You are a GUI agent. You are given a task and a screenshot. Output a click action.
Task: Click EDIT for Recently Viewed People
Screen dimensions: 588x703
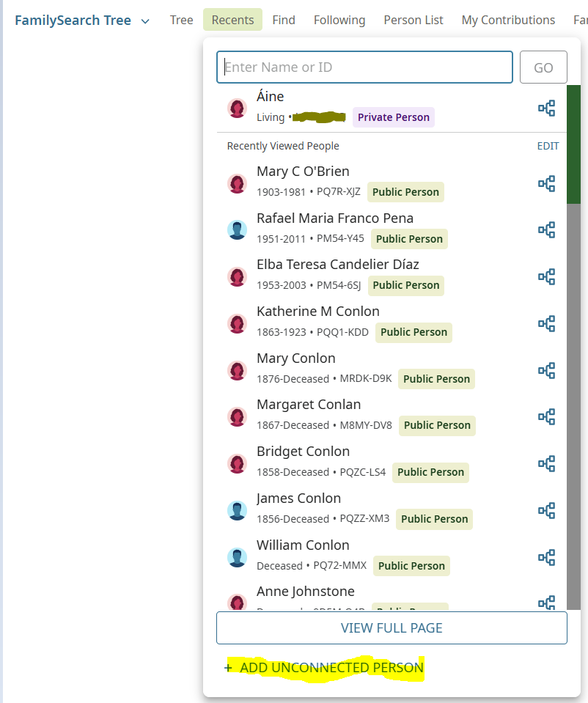[548, 146]
